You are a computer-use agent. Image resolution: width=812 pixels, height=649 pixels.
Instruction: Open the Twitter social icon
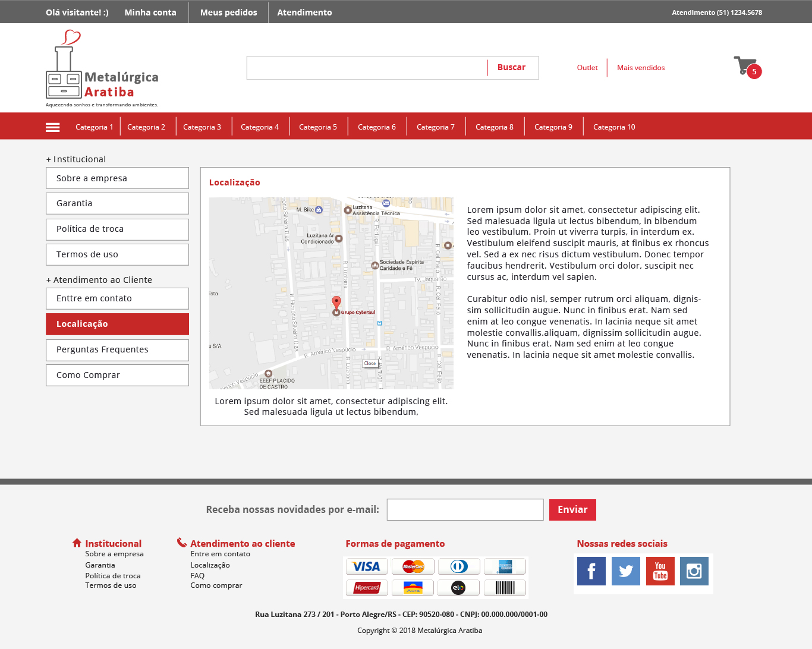click(x=625, y=571)
